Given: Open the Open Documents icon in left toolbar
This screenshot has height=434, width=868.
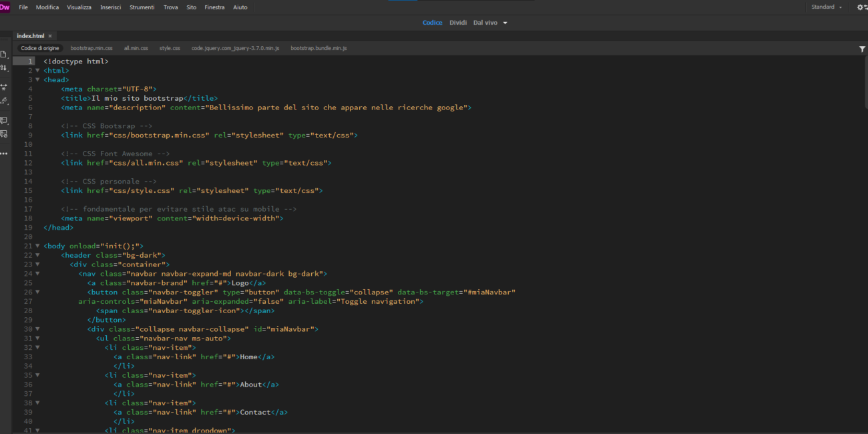Looking at the screenshot, I should tap(4, 54).
